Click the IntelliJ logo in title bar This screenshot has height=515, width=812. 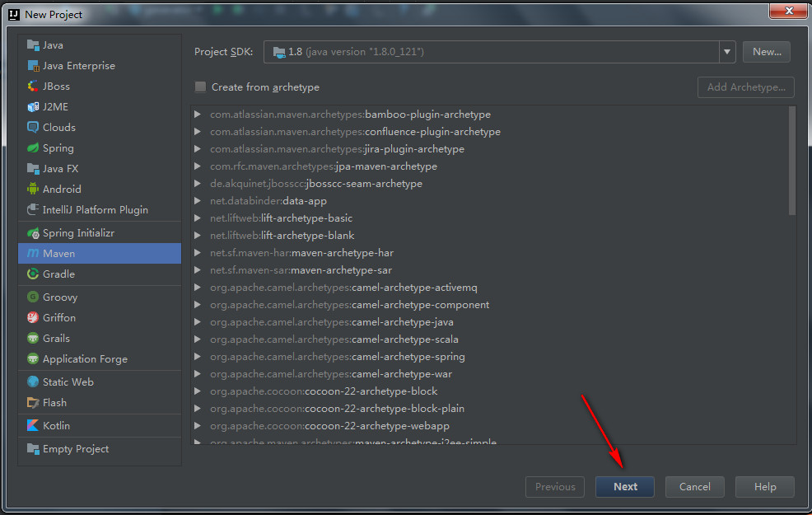(14, 15)
